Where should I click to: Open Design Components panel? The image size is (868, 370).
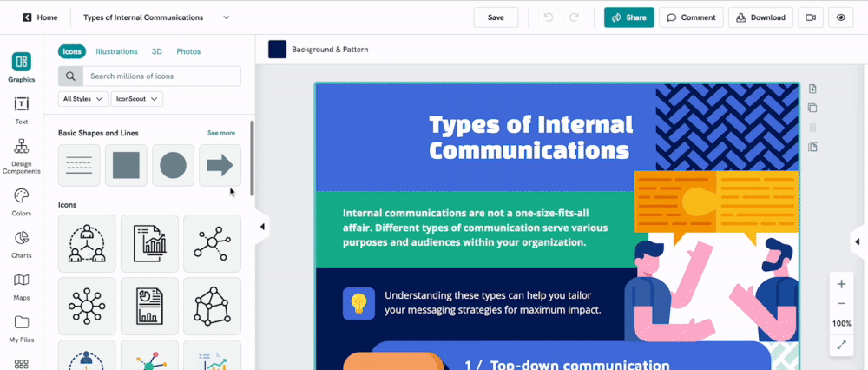point(21,156)
